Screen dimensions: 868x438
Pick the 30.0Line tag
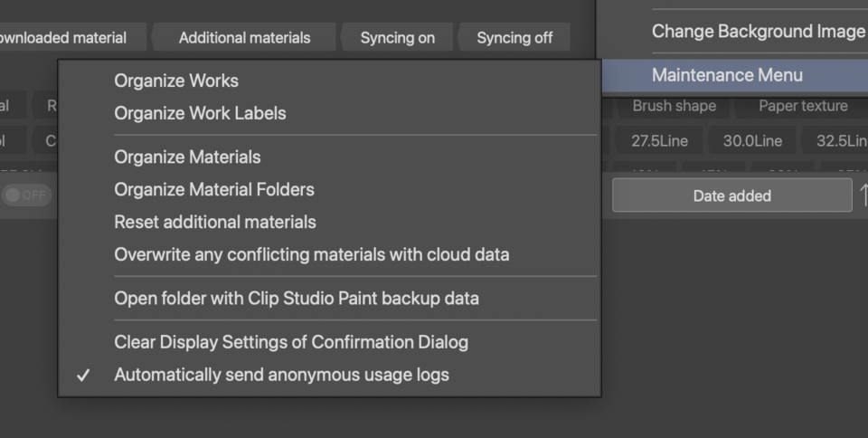751,140
